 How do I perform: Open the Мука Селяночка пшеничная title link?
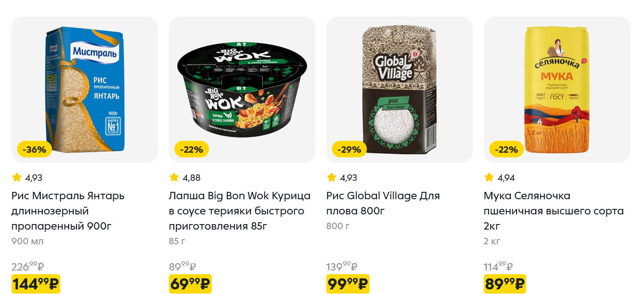pos(553,211)
